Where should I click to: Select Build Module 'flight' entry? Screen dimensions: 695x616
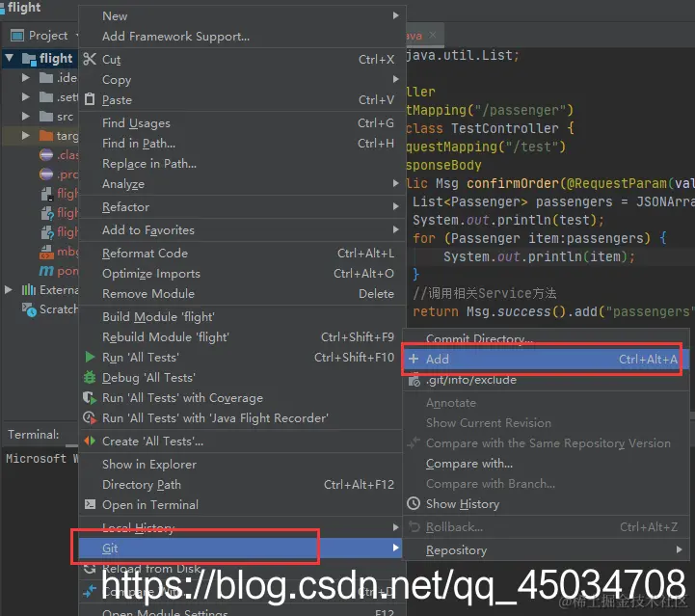(240, 317)
